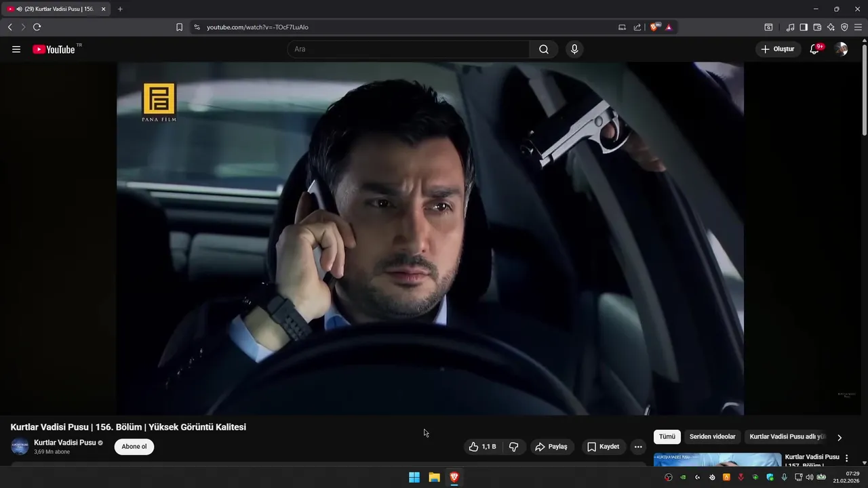Like the video (1,1 B)
The width and height of the screenshot is (868, 488).
pyautogui.click(x=483, y=447)
